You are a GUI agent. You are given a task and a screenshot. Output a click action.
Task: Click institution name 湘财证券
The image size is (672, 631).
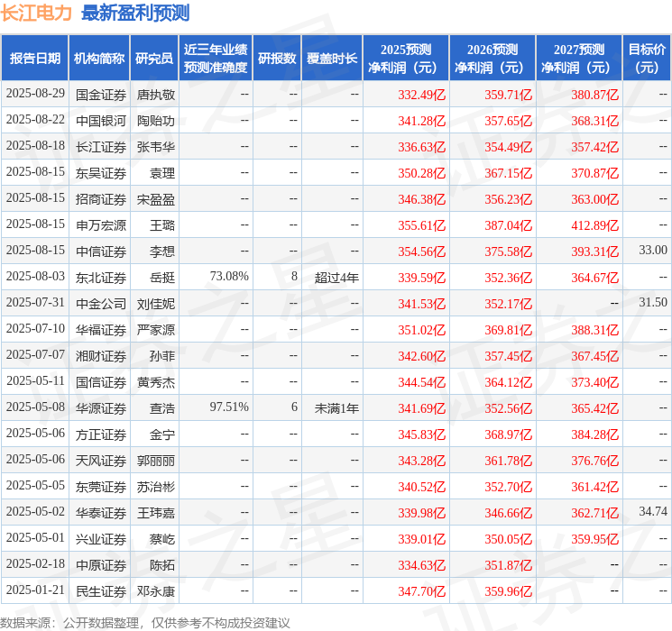click(101, 356)
